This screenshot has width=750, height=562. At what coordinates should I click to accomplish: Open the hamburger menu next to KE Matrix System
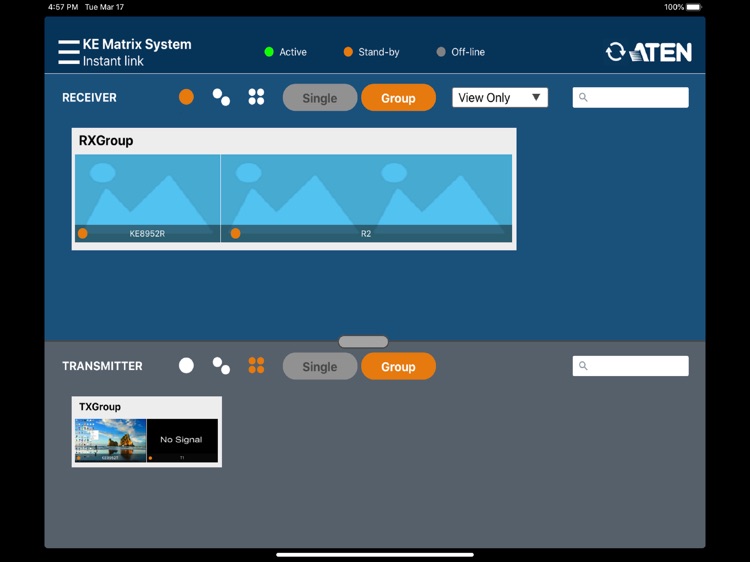click(x=69, y=52)
